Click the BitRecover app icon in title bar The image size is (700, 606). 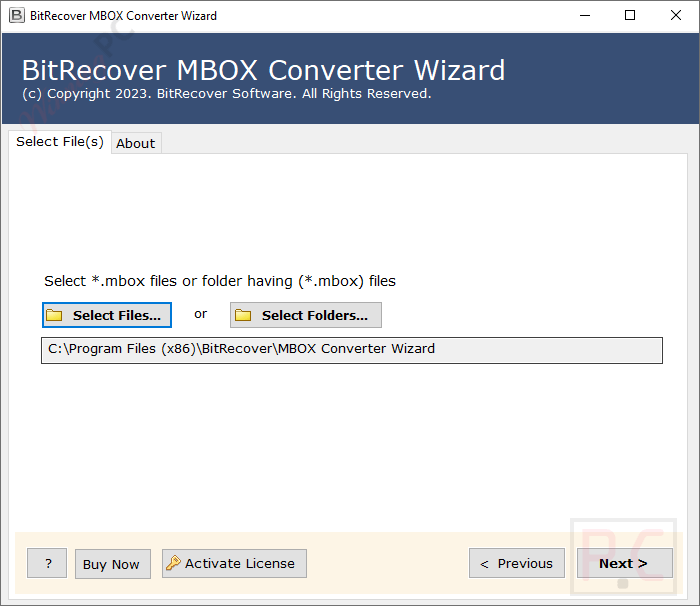17,15
